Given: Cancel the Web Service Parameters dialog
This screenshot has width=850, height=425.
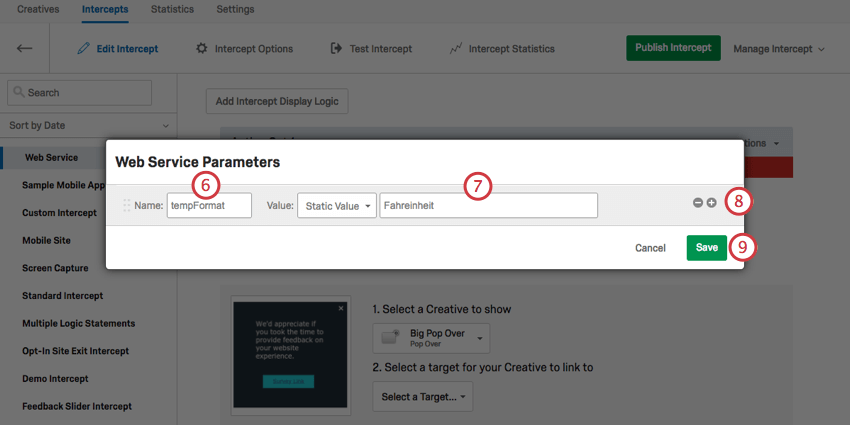Looking at the screenshot, I should pyautogui.click(x=650, y=248).
